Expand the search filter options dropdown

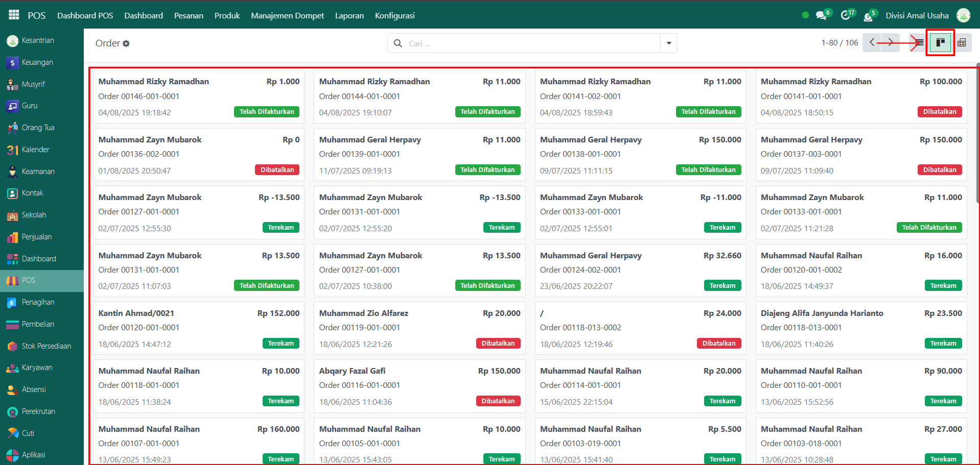point(668,43)
